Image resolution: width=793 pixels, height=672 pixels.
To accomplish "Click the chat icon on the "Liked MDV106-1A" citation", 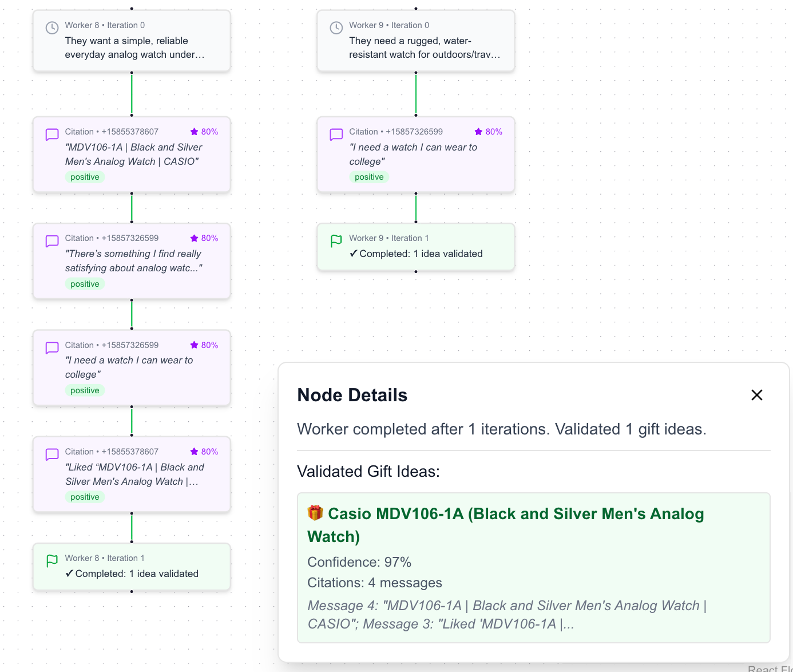I will click(x=52, y=454).
